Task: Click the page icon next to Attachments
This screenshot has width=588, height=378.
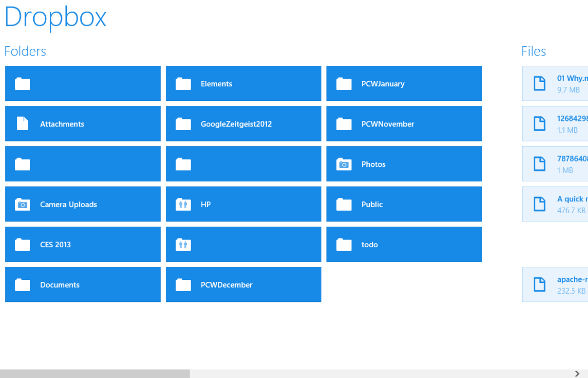Action: click(22, 124)
